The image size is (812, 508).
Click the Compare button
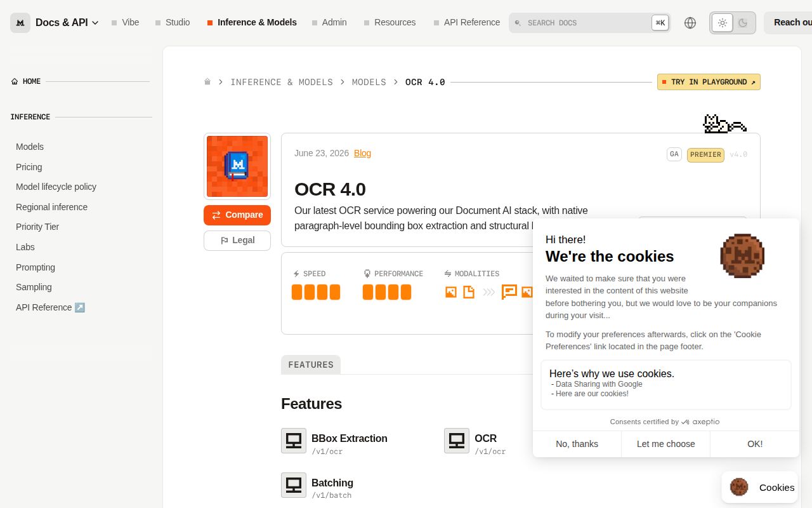(x=237, y=215)
